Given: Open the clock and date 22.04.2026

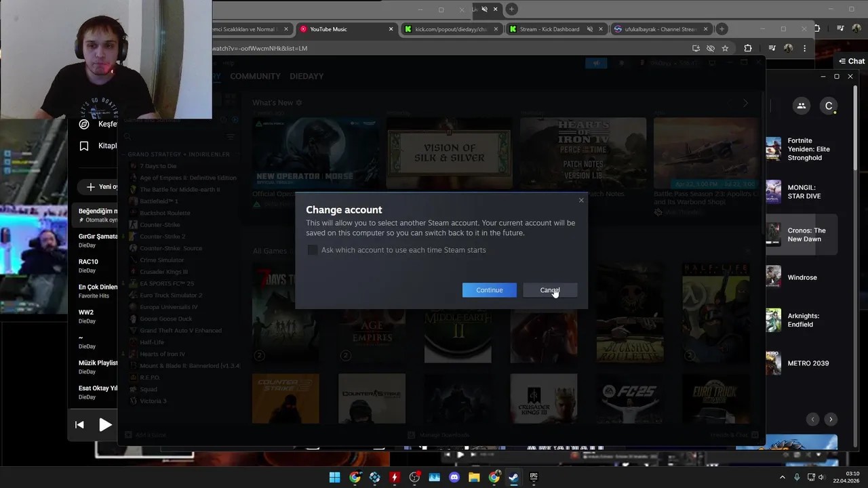Looking at the screenshot, I should click(x=847, y=477).
